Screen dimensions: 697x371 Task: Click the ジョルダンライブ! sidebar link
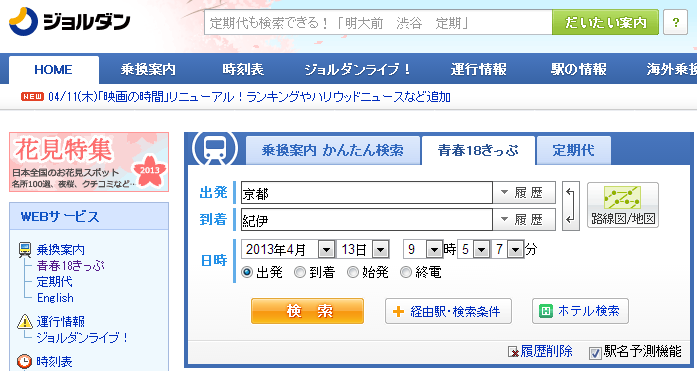point(82,337)
